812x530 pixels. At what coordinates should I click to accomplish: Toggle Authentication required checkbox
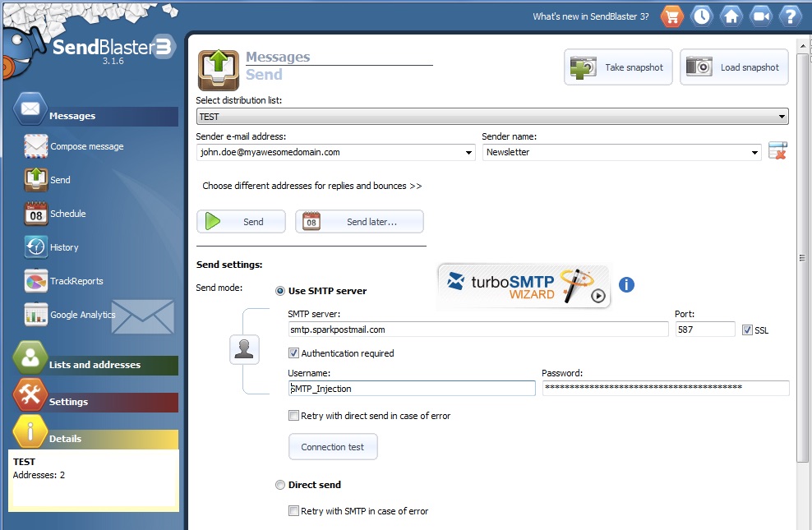tap(293, 353)
